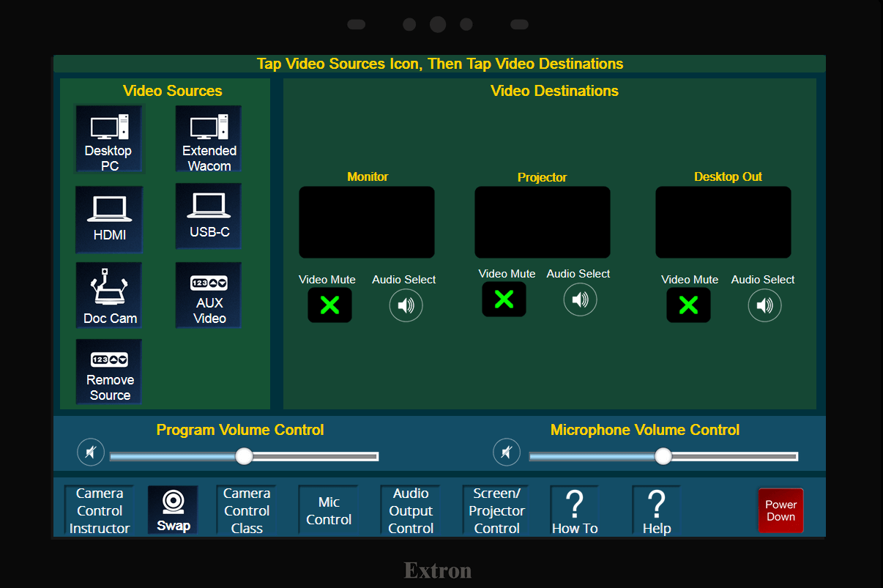Screen dimensions: 883x588
Task: Select the Extended Wacom video source
Action: [x=209, y=139]
